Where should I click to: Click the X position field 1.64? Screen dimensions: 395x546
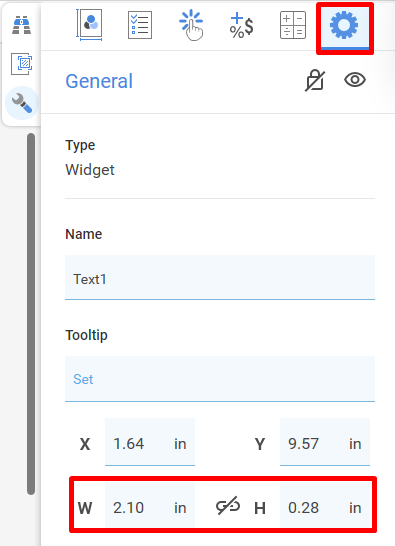pyautogui.click(x=150, y=442)
